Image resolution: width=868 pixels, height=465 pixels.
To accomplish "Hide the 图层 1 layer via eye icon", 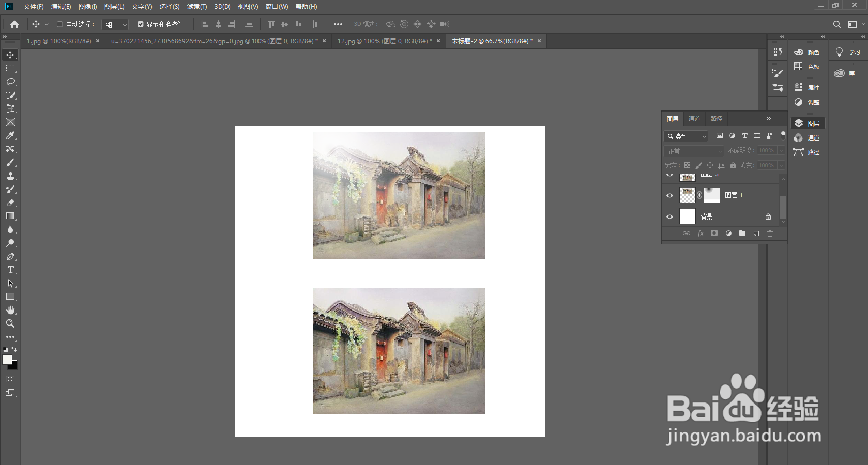I will click(669, 195).
